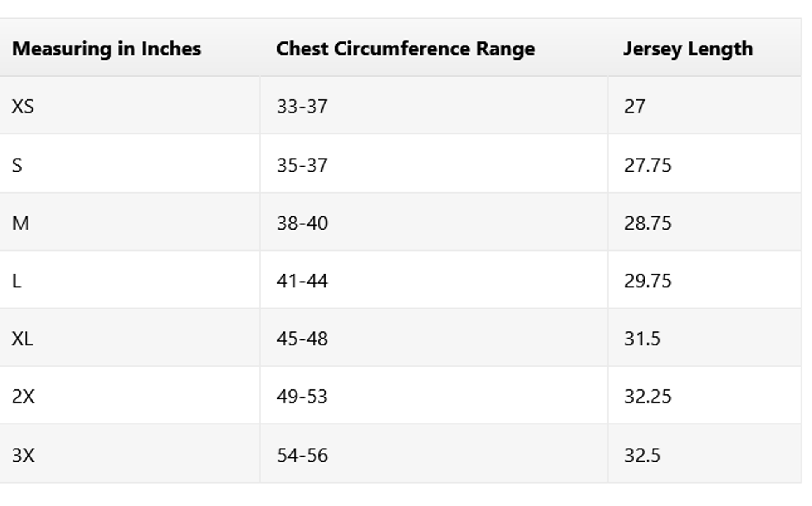Select the 'Chest Circumference Range' header

[x=406, y=49]
